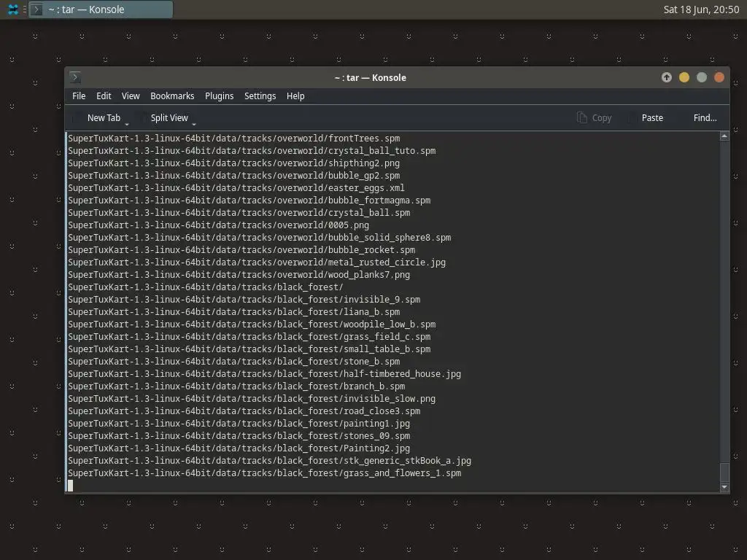Click the line ending with wood_planks7.png
The height and width of the screenshot is (560, 747).
point(239,275)
